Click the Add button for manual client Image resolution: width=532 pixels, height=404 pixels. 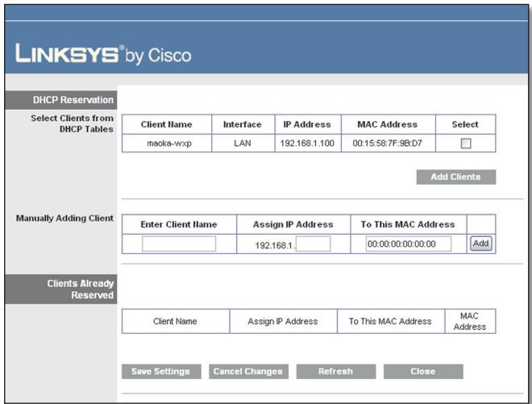point(480,244)
